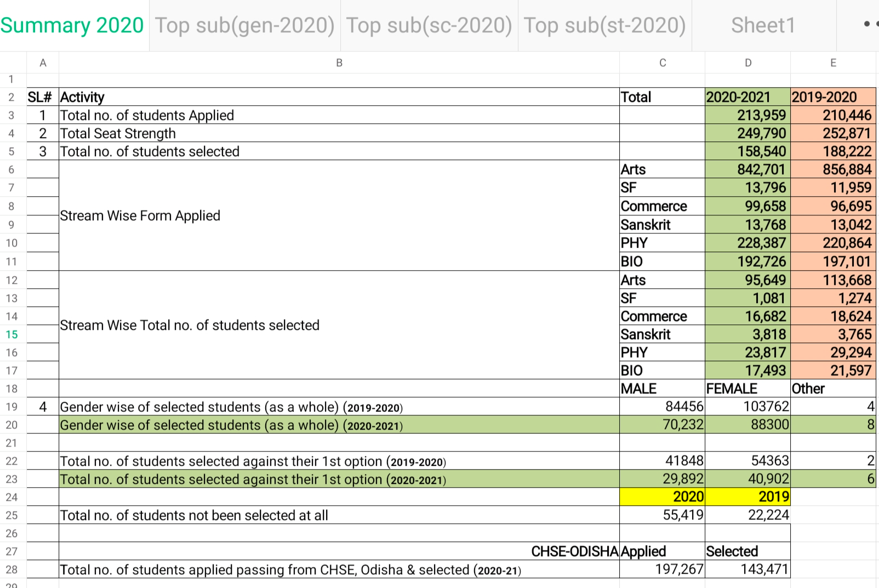Image resolution: width=879 pixels, height=588 pixels.
Task: Select the '2019-2020' orange header cell
Action: (x=833, y=97)
